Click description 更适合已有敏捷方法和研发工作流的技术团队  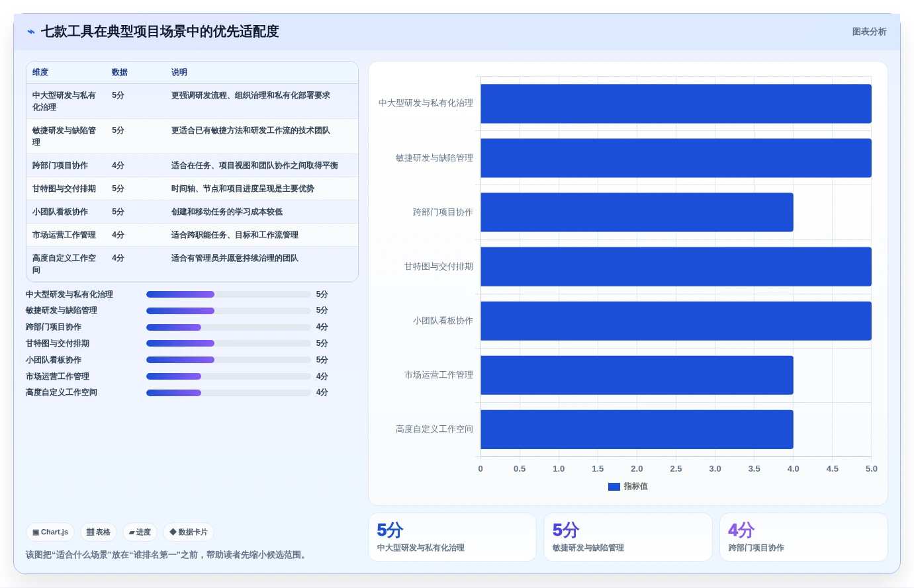[x=251, y=130]
